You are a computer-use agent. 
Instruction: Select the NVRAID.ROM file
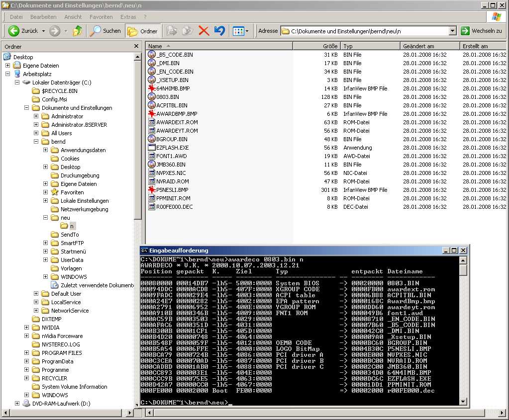pos(172,181)
